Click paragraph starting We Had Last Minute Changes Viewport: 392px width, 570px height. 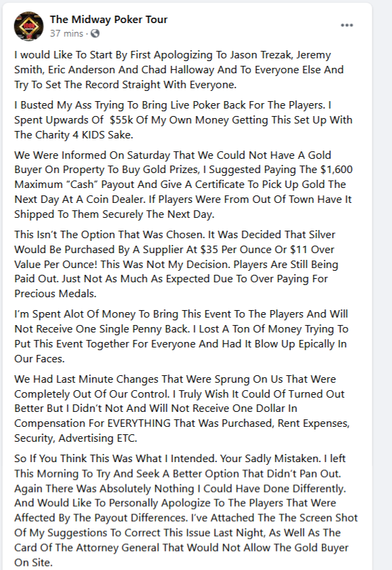pyautogui.click(x=182, y=408)
